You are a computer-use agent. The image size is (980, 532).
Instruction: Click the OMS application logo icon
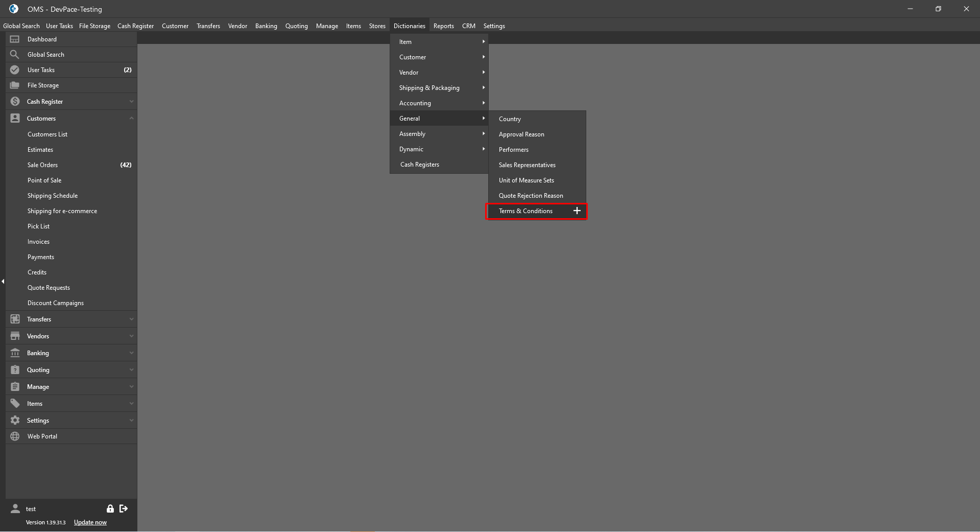[x=14, y=9]
